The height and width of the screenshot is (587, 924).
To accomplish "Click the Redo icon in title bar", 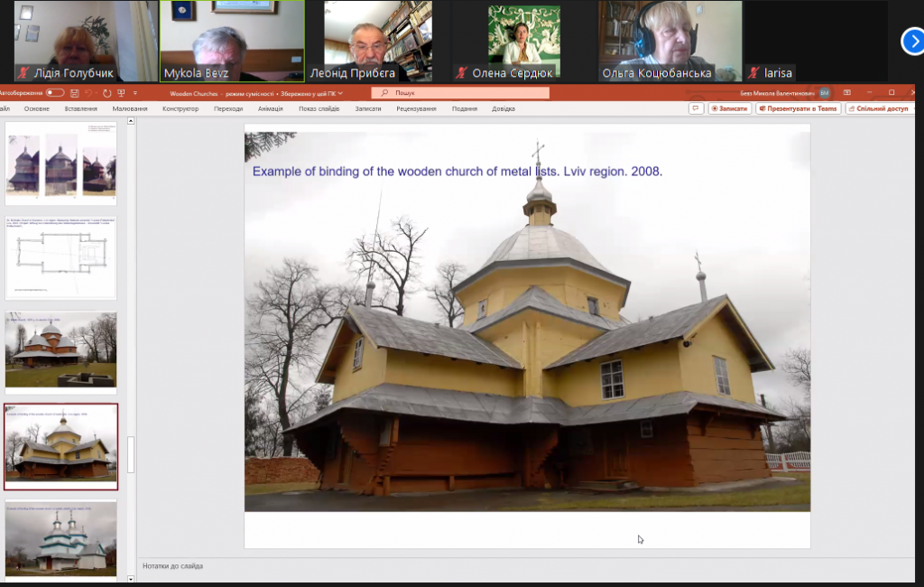I will click(106, 93).
